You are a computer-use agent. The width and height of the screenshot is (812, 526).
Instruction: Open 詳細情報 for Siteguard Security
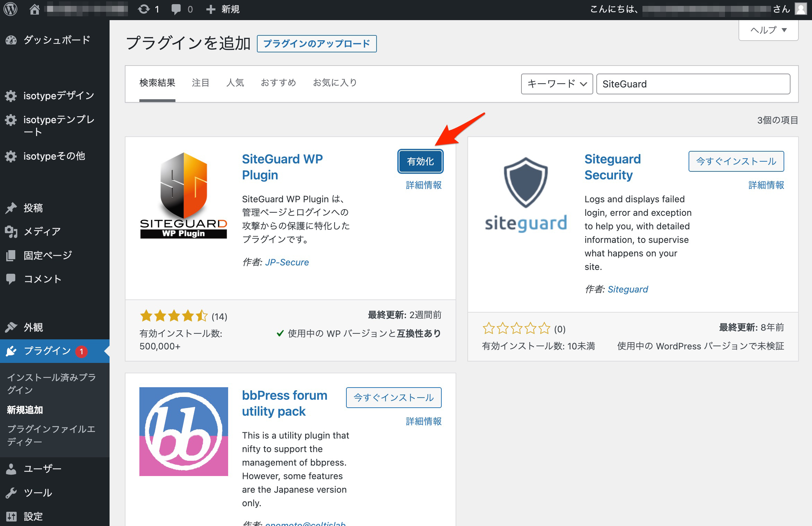pyautogui.click(x=766, y=185)
